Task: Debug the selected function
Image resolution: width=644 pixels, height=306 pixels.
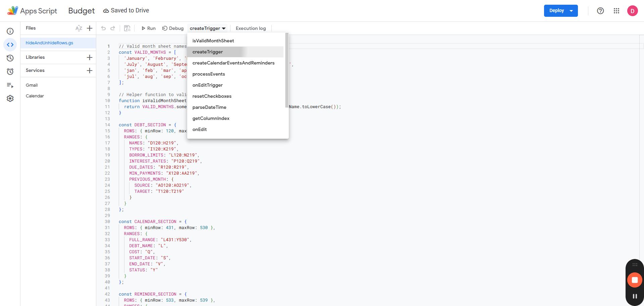Action: (x=173, y=28)
